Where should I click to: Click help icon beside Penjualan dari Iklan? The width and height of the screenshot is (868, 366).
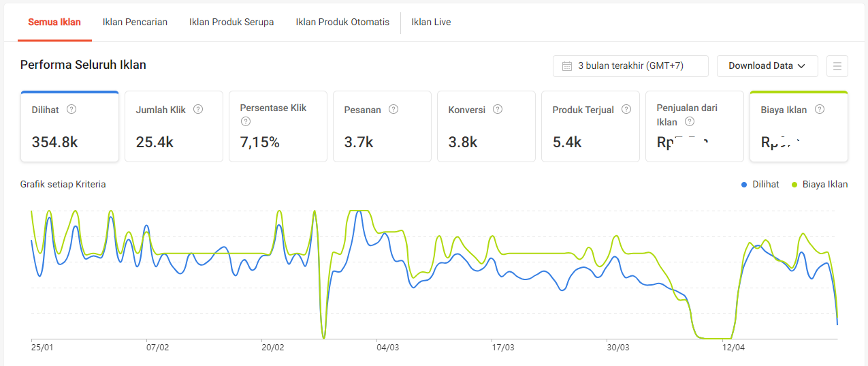point(690,122)
